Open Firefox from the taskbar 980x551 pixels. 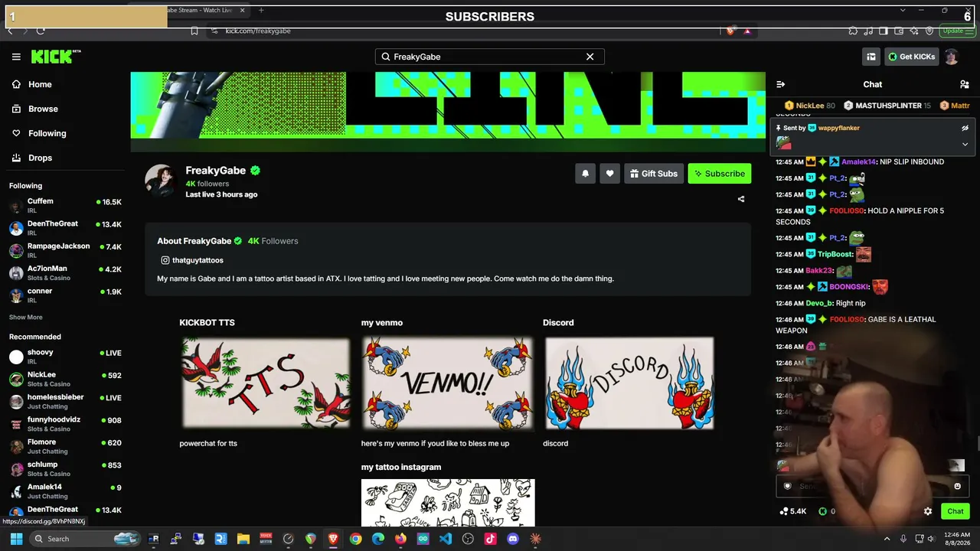[400, 539]
